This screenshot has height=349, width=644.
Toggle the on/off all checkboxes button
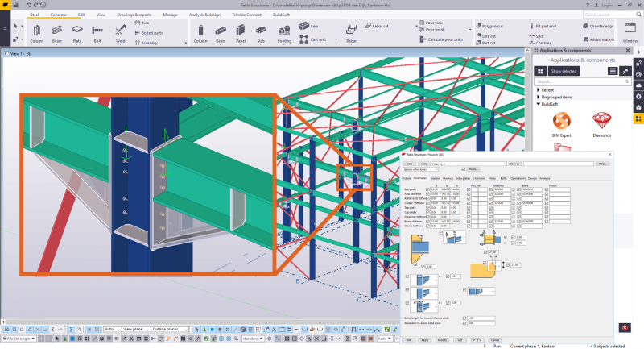point(477,340)
